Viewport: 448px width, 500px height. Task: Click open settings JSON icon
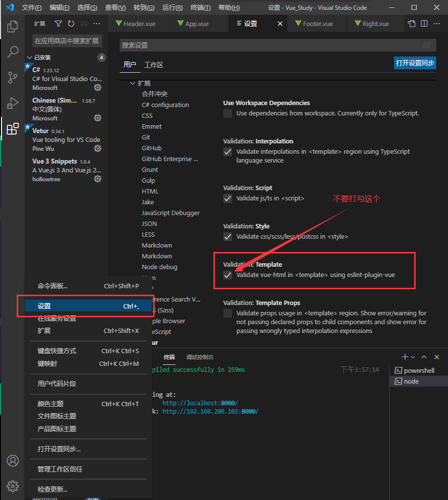412,24
